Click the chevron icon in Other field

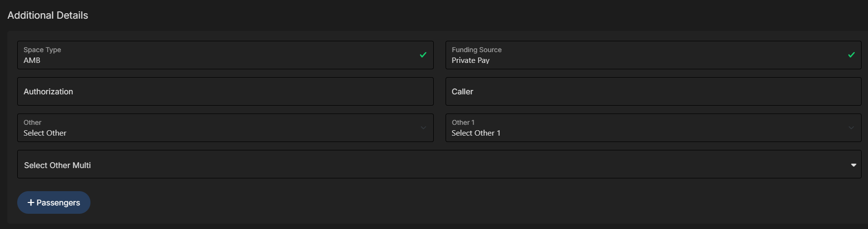tap(423, 128)
